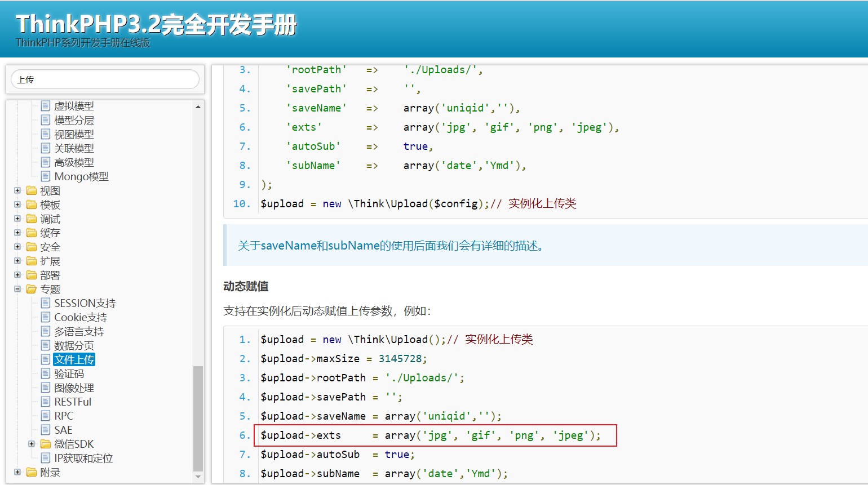Select the 专题 folder label
This screenshot has width=868, height=485.
(50, 289)
